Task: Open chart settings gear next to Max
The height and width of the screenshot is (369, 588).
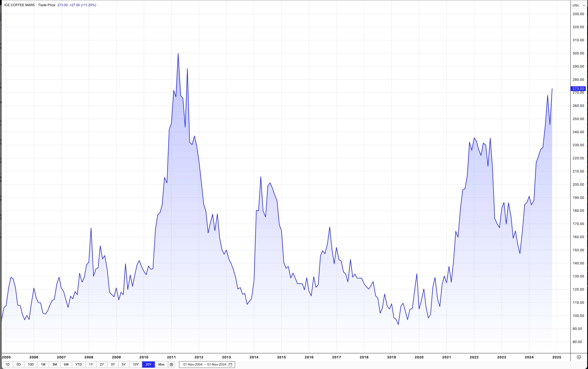Action: (171, 364)
